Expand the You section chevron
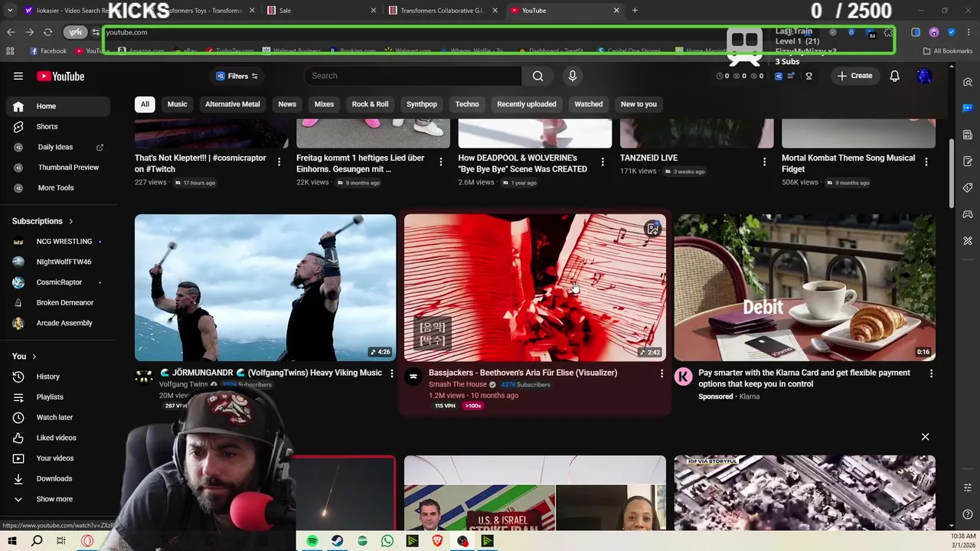 coord(34,357)
